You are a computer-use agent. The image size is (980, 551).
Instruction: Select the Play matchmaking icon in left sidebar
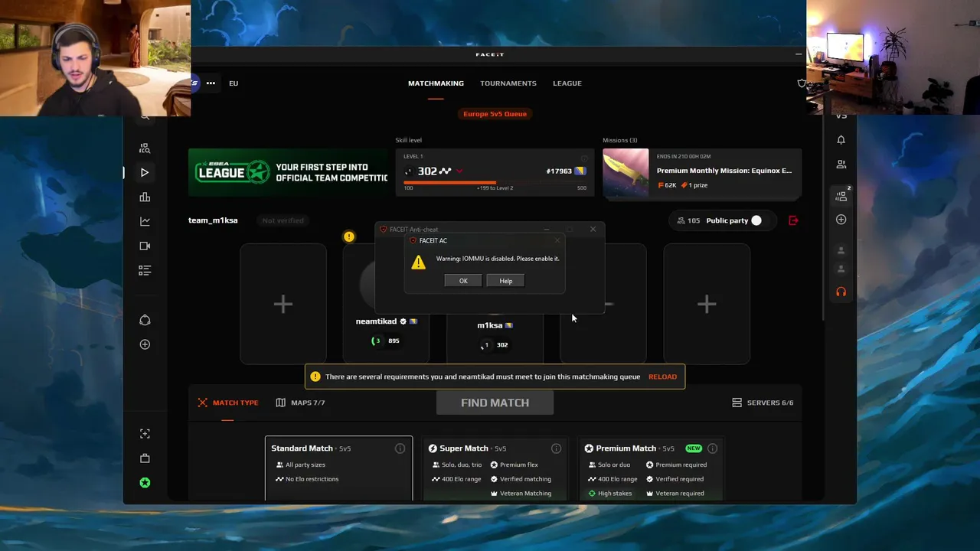pyautogui.click(x=145, y=173)
